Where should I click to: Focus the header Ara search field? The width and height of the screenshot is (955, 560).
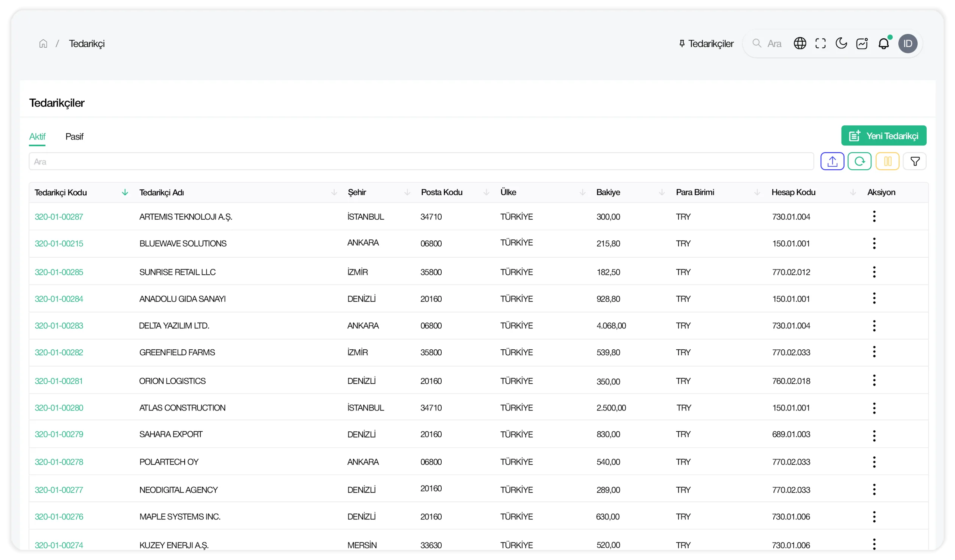click(x=774, y=44)
